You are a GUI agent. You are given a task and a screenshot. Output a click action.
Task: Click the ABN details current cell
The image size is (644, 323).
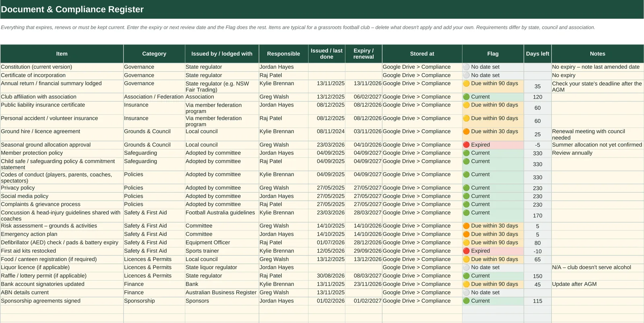[62, 293]
